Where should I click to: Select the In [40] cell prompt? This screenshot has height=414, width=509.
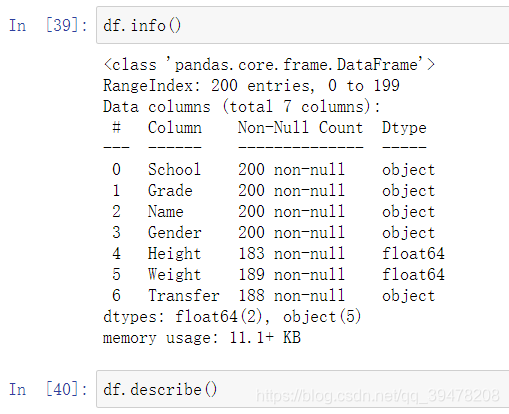48,389
